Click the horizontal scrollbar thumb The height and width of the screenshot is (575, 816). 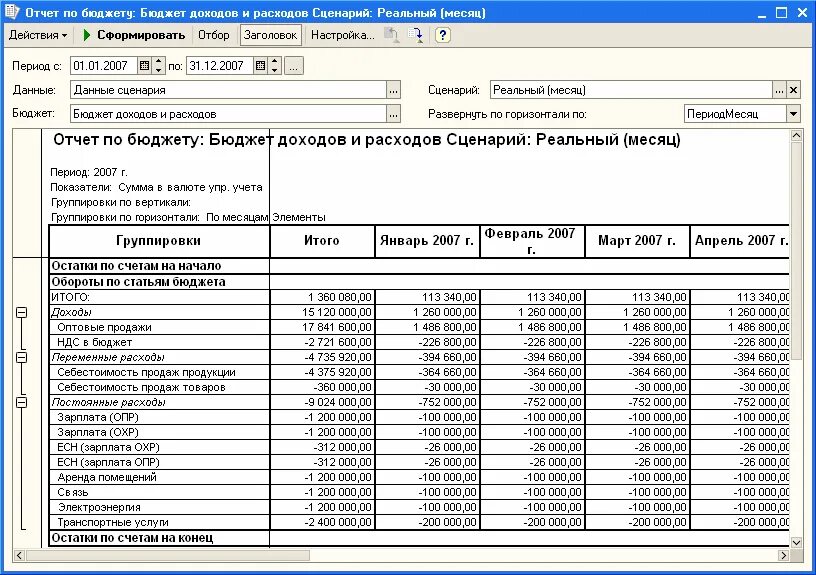[x=168, y=555]
